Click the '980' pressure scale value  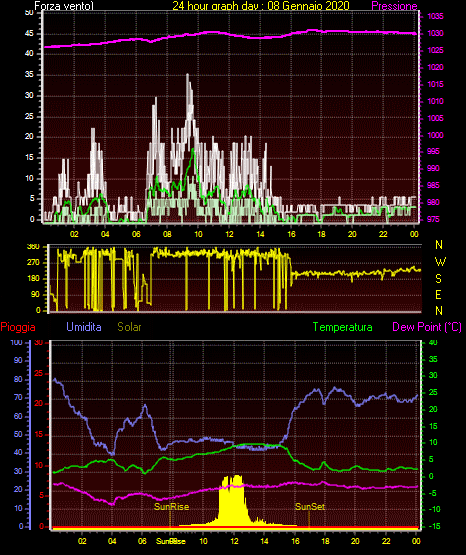[x=433, y=202]
